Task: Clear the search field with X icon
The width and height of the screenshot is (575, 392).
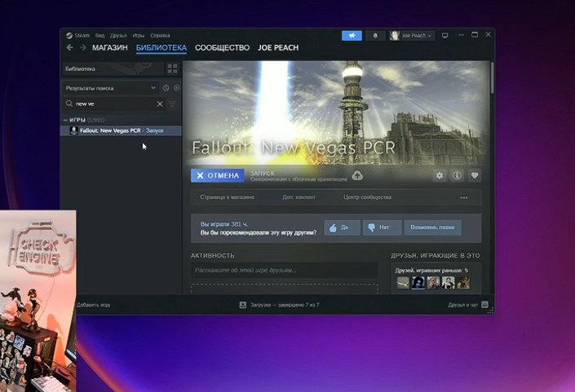Action: pos(160,104)
